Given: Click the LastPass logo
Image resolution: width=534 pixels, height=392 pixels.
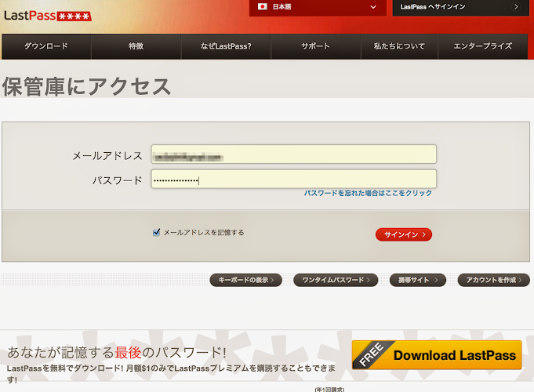Looking at the screenshot, I should pyautogui.click(x=48, y=16).
